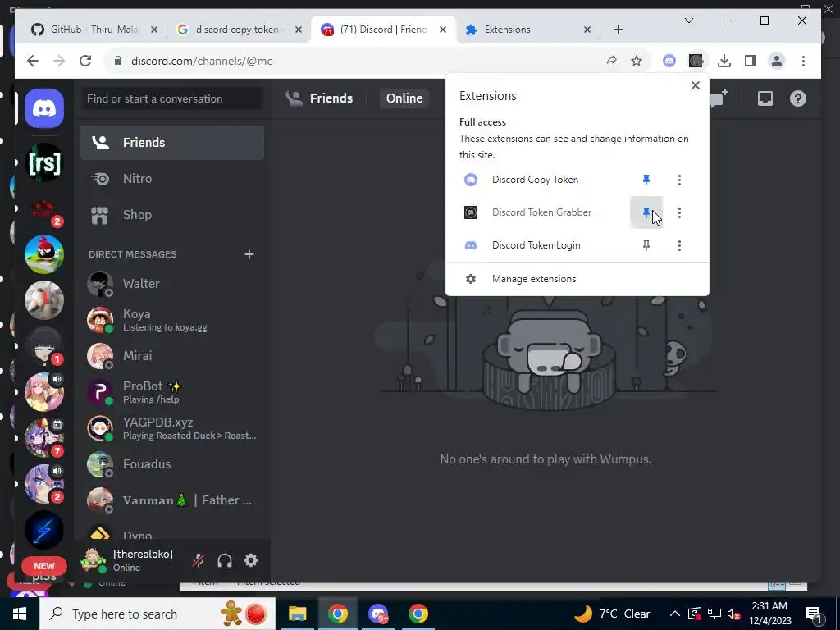Click Manage extensions
840x630 pixels.
(577, 279)
